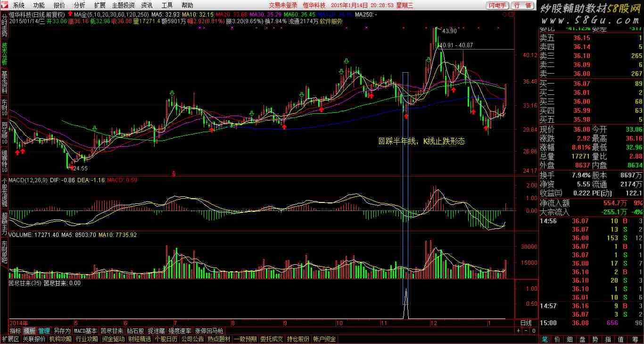Open the 扩展 menu
Image resolution: width=644 pixels, height=344 pixels.
click(99, 5)
